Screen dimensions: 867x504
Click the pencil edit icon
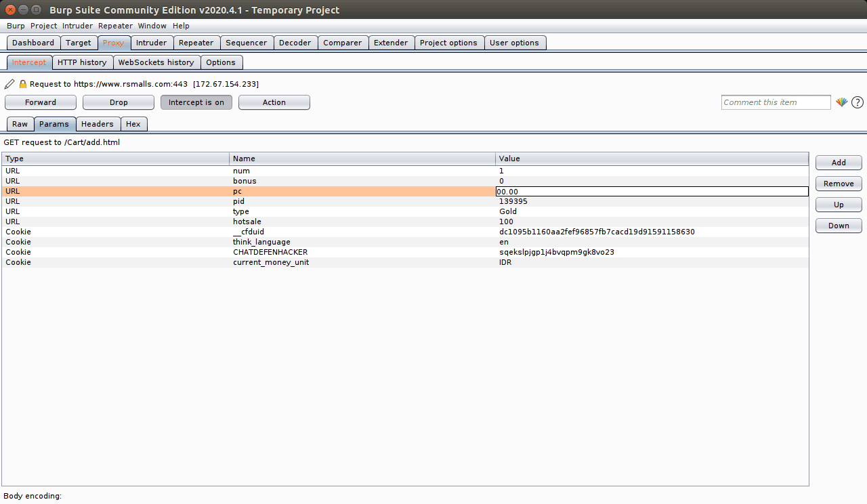point(9,83)
